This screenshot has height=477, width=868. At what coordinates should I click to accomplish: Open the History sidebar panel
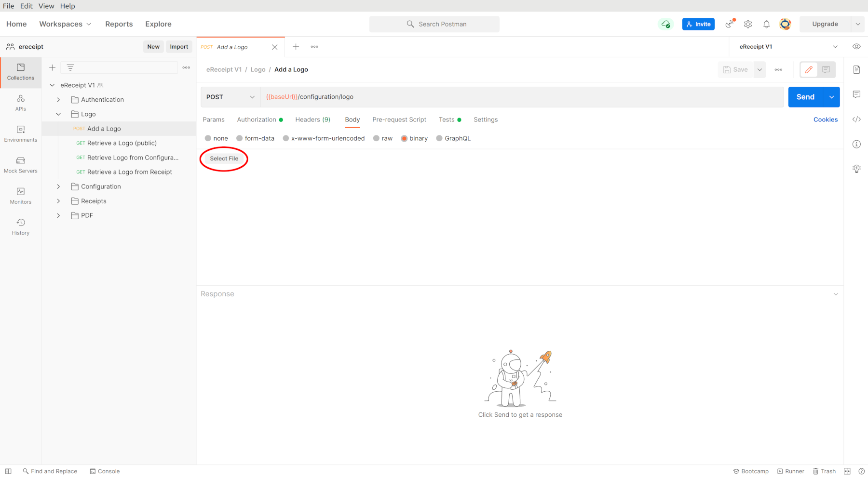pyautogui.click(x=21, y=227)
